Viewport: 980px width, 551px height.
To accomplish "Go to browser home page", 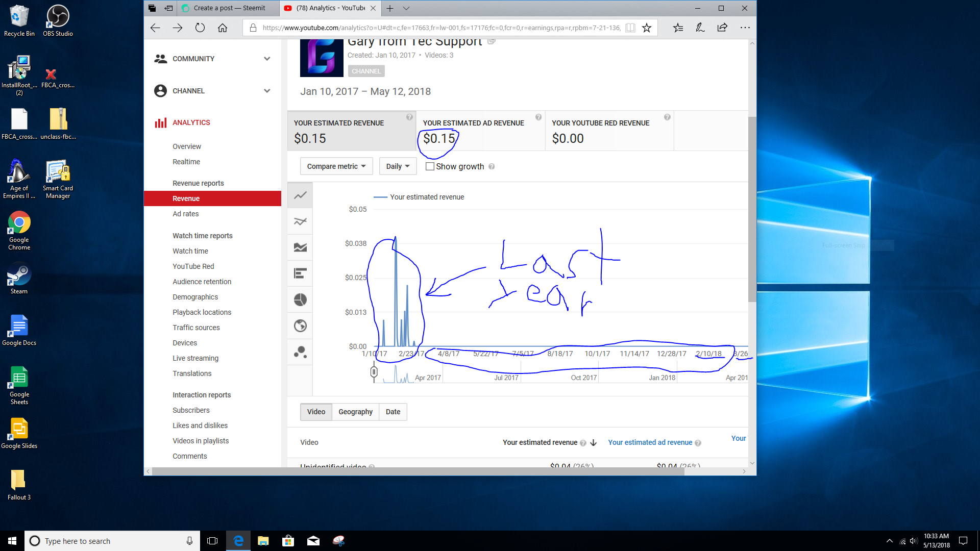I will pyautogui.click(x=223, y=28).
